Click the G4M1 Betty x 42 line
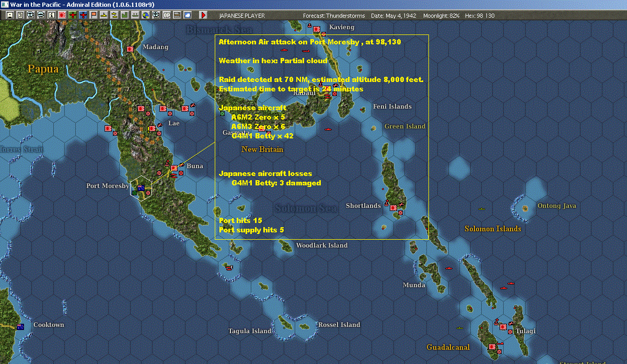Viewport: 627px width, 364px height. tap(262, 136)
